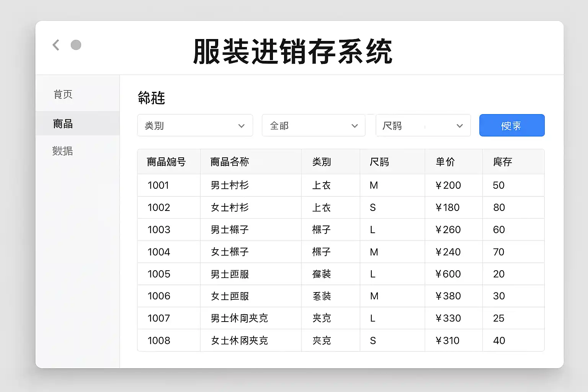Image resolution: width=588 pixels, height=392 pixels.
Task: Click the chevron arrow in 全部 dropdown
Action: pos(354,126)
